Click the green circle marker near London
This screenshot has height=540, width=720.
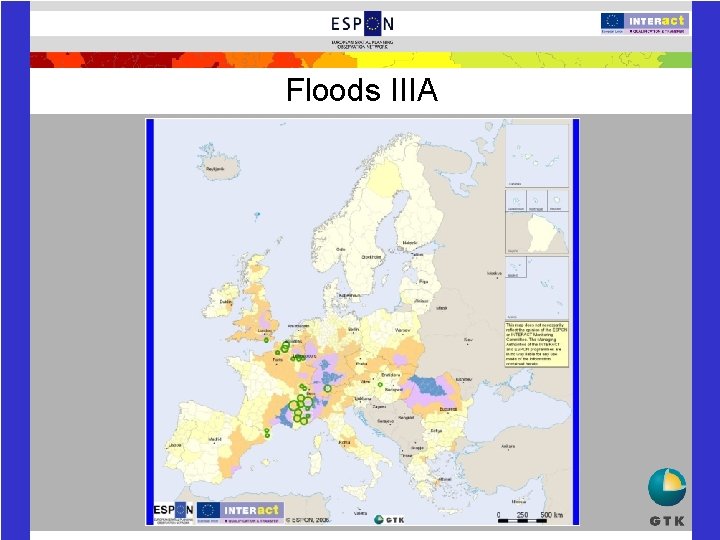[x=266, y=340]
